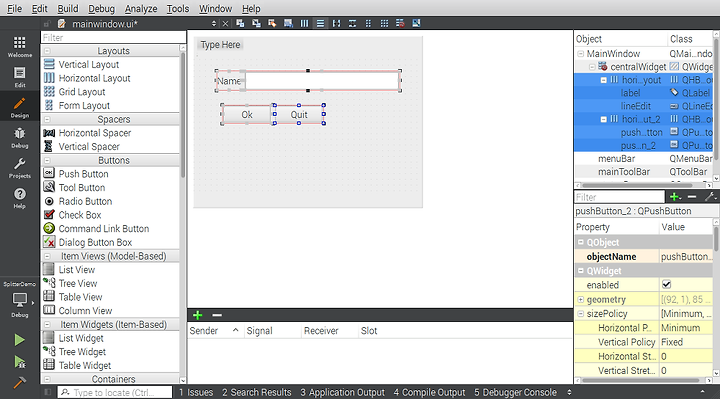Click Break Layout toolbar icon
The image size is (720, 399).
[x=400, y=23]
